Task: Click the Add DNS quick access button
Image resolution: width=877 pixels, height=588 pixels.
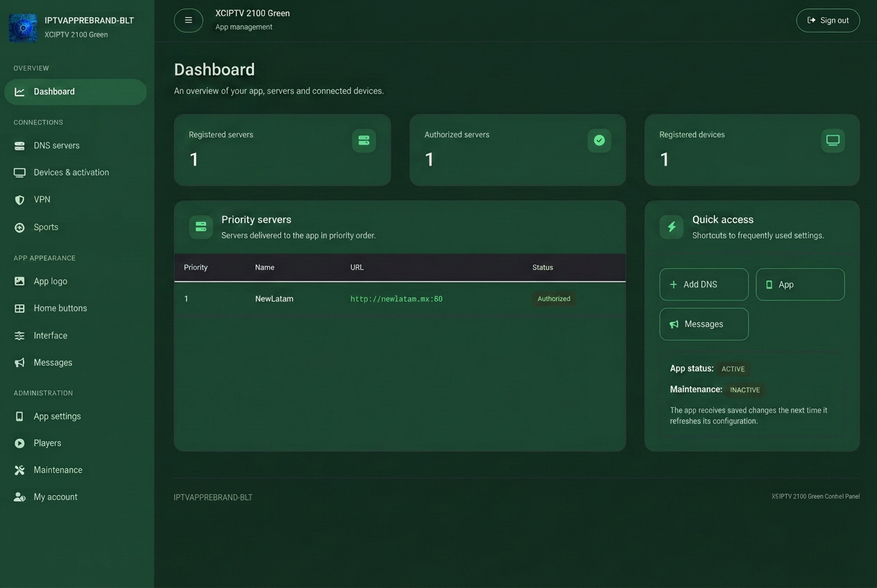Action: tap(704, 284)
